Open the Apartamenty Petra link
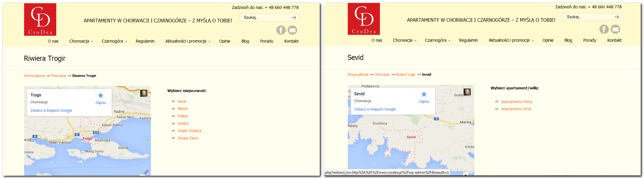The image size is (644, 179). click(x=516, y=102)
